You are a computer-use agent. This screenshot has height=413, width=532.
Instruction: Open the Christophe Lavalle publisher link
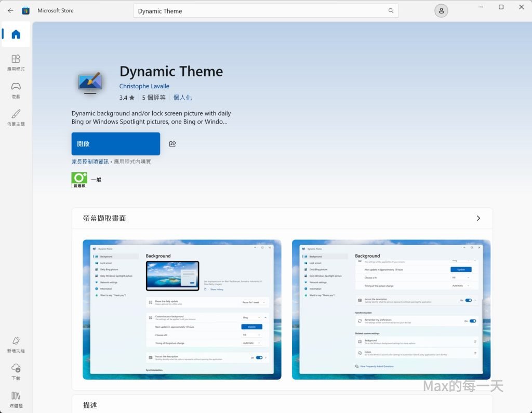pos(144,86)
